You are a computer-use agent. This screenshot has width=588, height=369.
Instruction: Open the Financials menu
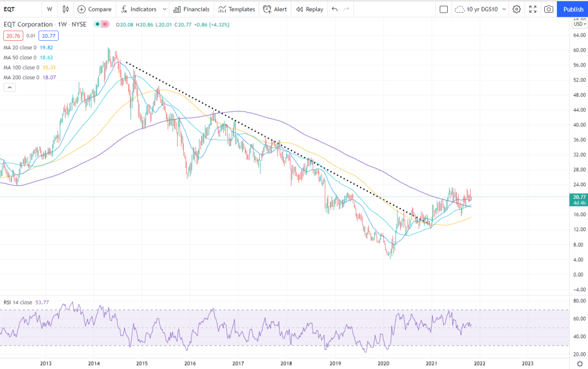point(191,9)
